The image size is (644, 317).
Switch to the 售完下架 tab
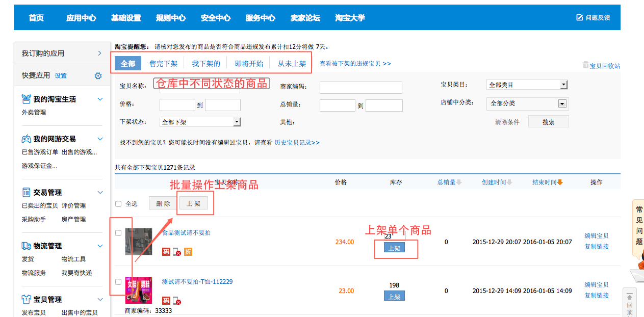tap(163, 64)
